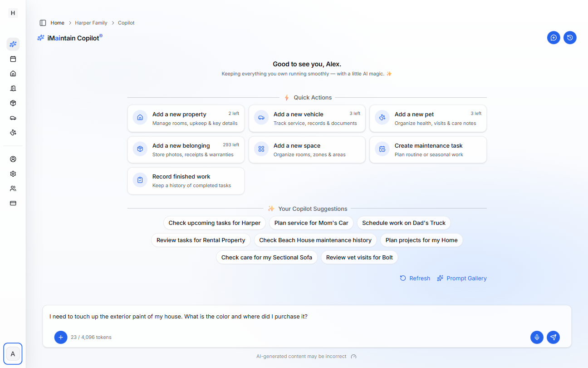588x368 pixels.
Task: Open Spaces via the door icon
Action: (x=13, y=88)
